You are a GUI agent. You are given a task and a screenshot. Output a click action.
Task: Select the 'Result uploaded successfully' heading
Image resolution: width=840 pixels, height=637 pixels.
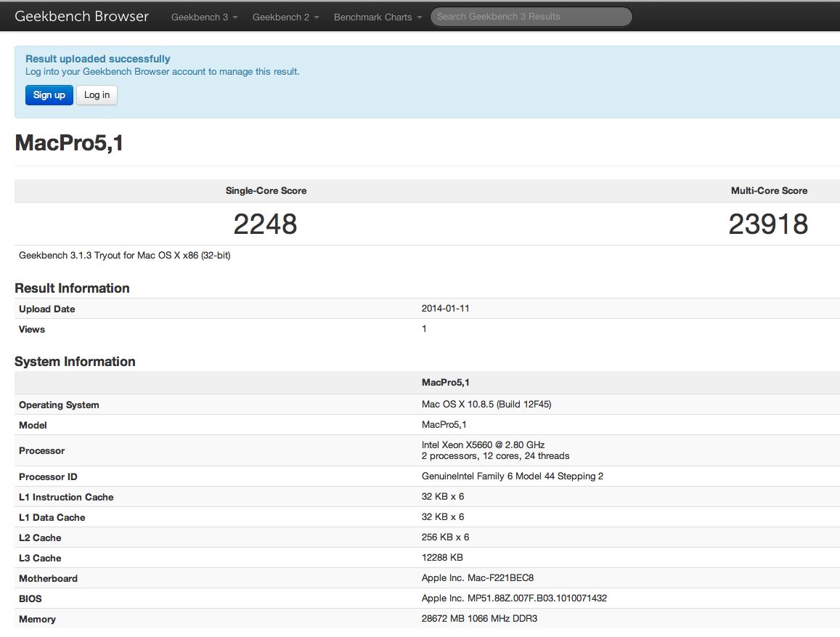[97, 58]
